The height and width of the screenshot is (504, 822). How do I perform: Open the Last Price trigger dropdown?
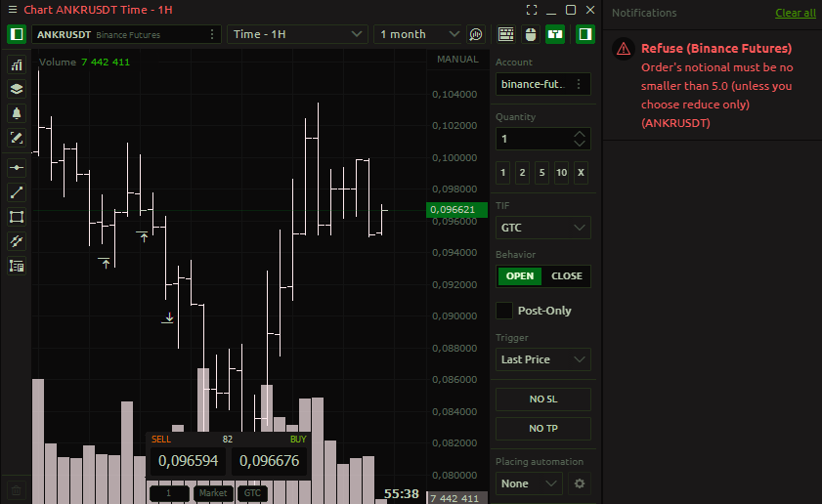(x=542, y=359)
